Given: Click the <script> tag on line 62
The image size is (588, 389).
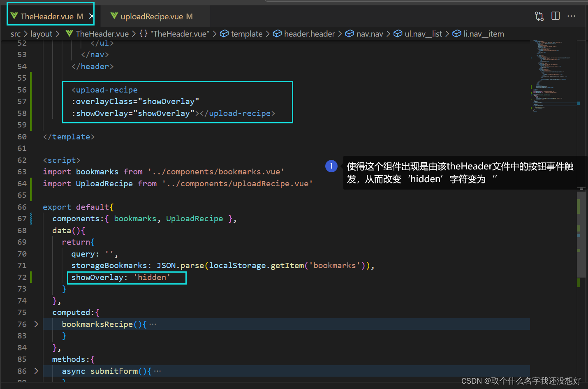Looking at the screenshot, I should (x=62, y=160).
